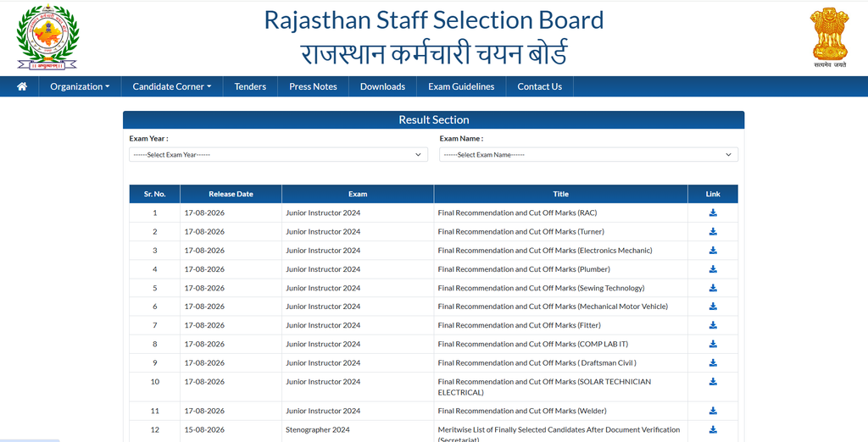Click the national emblem Satyamev Jayate image
This screenshot has width=868, height=442.
pyautogui.click(x=829, y=37)
